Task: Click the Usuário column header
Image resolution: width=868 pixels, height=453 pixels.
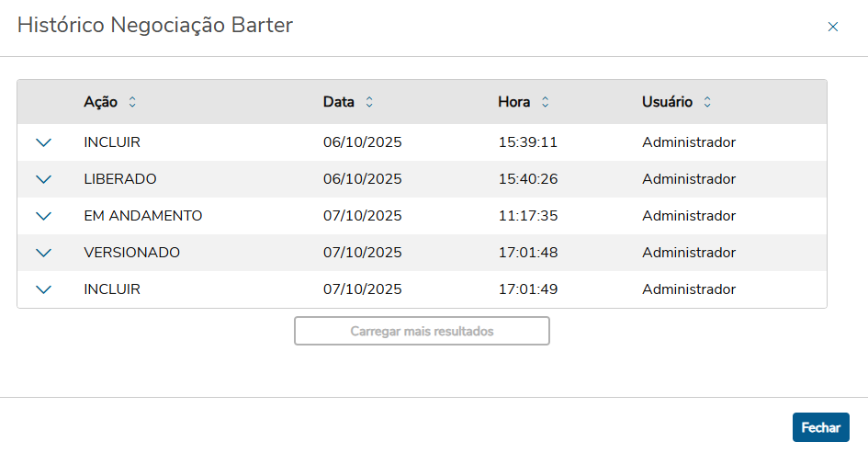Action: point(667,102)
